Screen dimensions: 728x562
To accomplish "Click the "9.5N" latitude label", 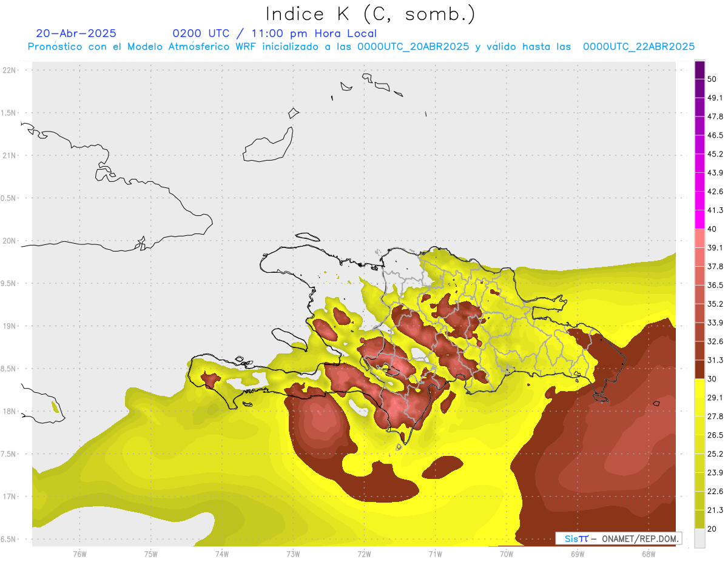I will [x=8, y=284].
